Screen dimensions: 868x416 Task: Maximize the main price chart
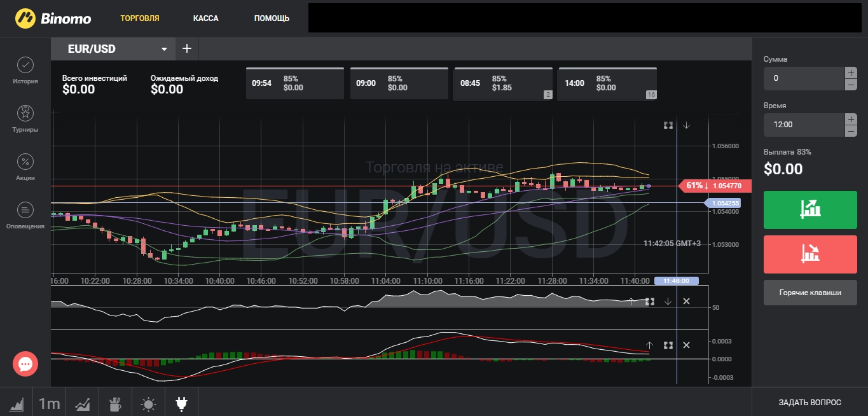point(668,125)
